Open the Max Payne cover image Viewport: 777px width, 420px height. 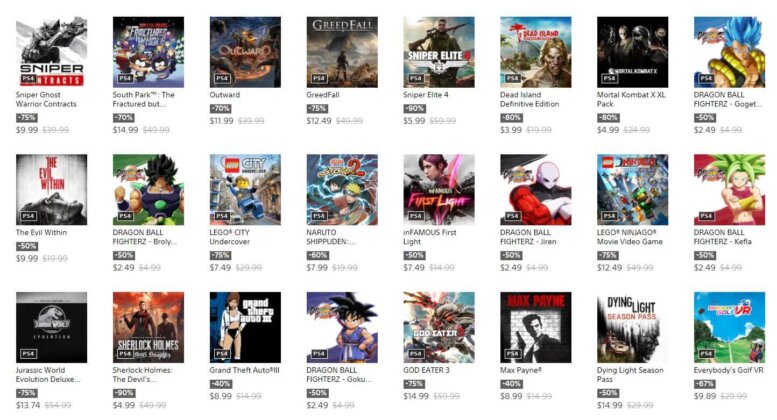coord(536,327)
